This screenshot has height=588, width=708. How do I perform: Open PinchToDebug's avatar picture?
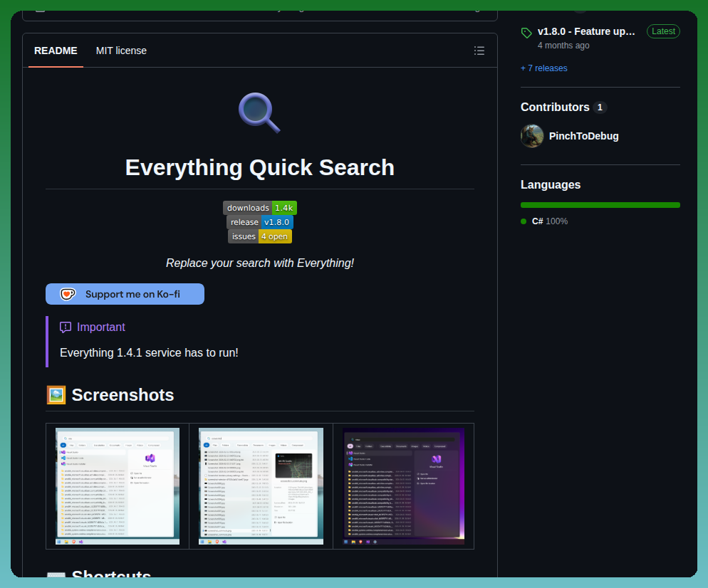click(532, 136)
